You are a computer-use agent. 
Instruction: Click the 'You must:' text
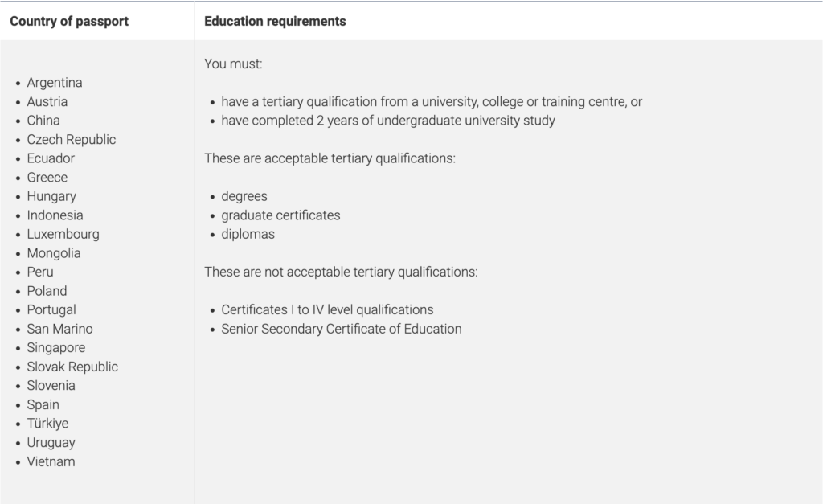pyautogui.click(x=233, y=64)
